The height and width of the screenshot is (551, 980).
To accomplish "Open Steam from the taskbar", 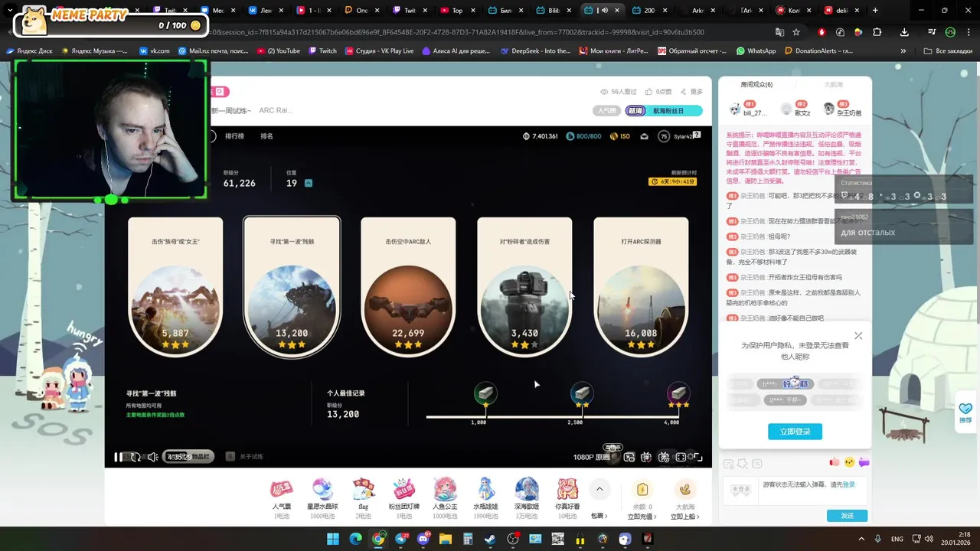I will click(491, 539).
